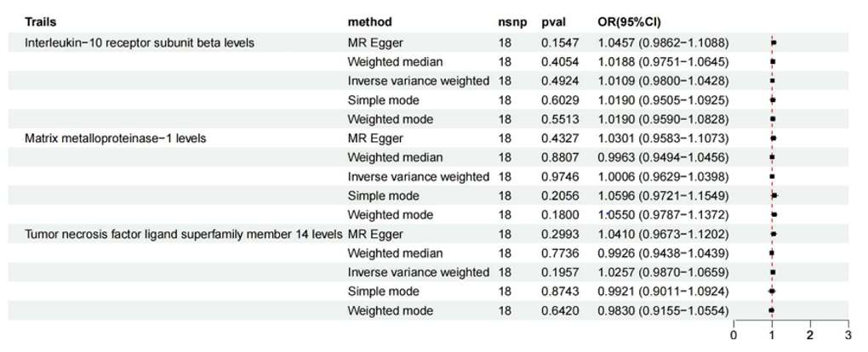Select the p-value 0.9746
The height and width of the screenshot is (352, 868).
pos(559,176)
